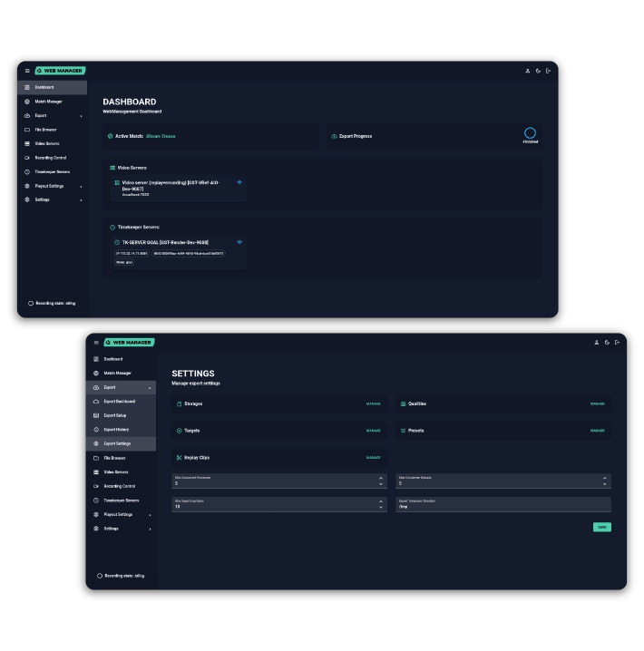Click the logout icon in the Dashboard window
This screenshot has width=644, height=651.
(549, 71)
